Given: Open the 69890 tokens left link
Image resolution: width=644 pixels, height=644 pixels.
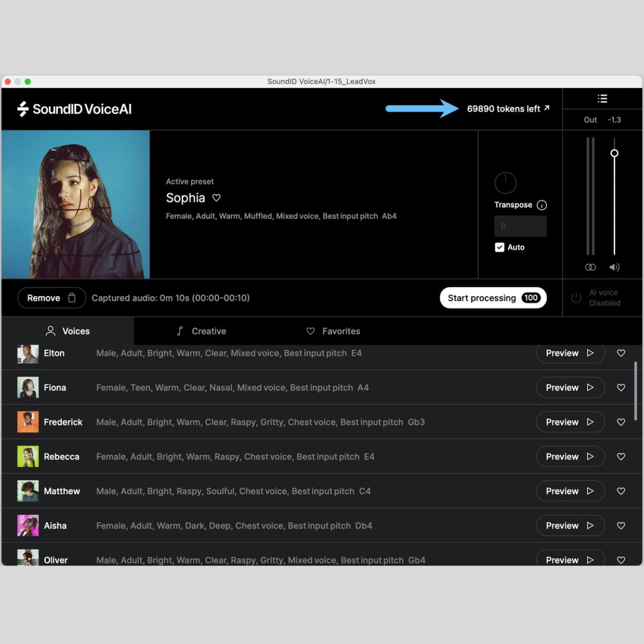Looking at the screenshot, I should pos(508,109).
